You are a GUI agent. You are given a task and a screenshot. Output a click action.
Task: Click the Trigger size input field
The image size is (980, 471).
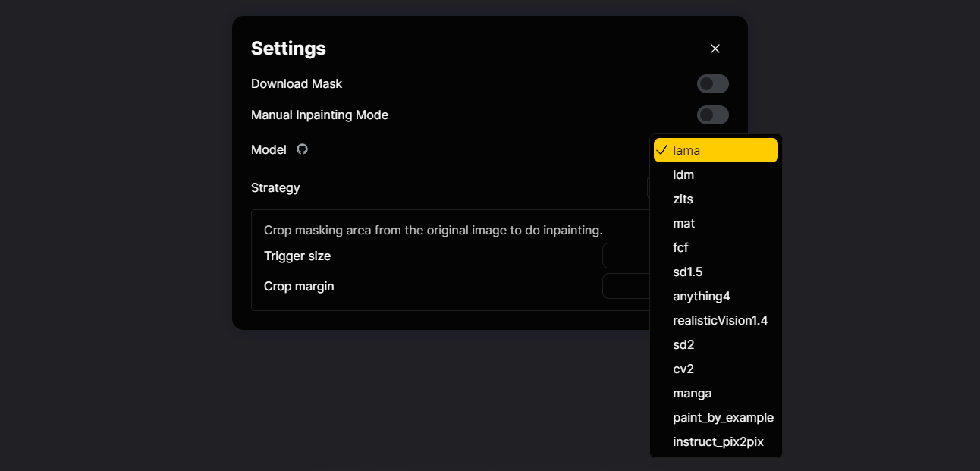[626, 256]
